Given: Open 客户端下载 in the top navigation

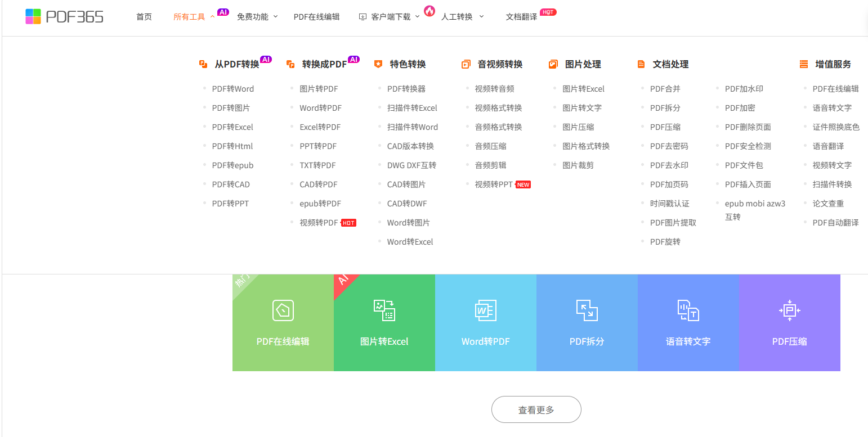Looking at the screenshot, I should pos(391,17).
